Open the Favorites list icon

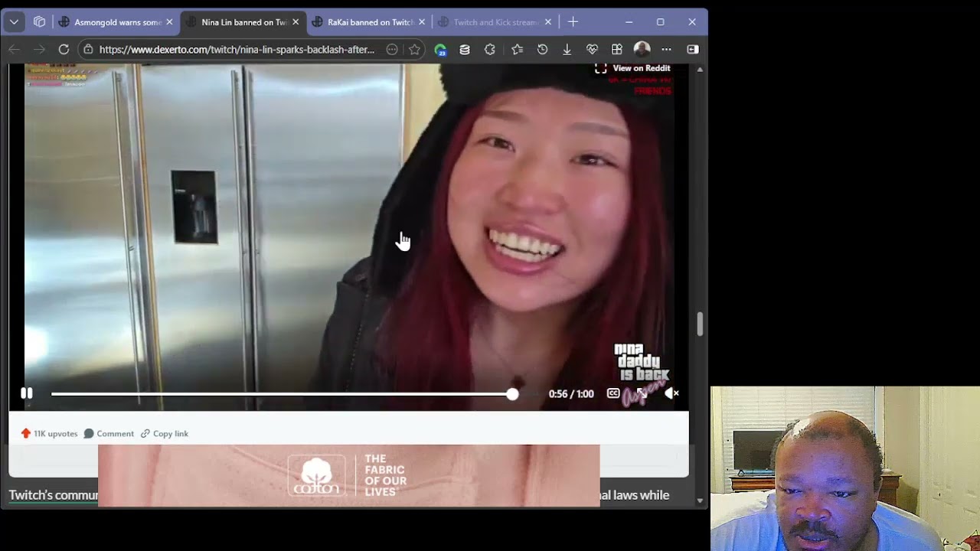[517, 49]
